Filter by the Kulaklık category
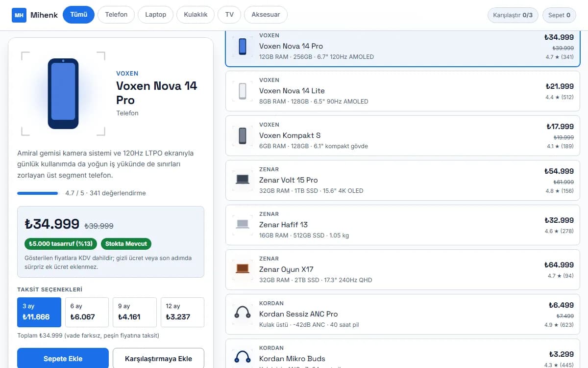 coord(196,15)
